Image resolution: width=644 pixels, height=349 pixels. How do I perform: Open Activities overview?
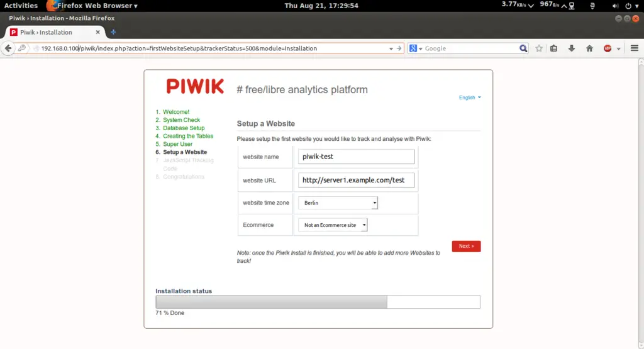coord(21,6)
